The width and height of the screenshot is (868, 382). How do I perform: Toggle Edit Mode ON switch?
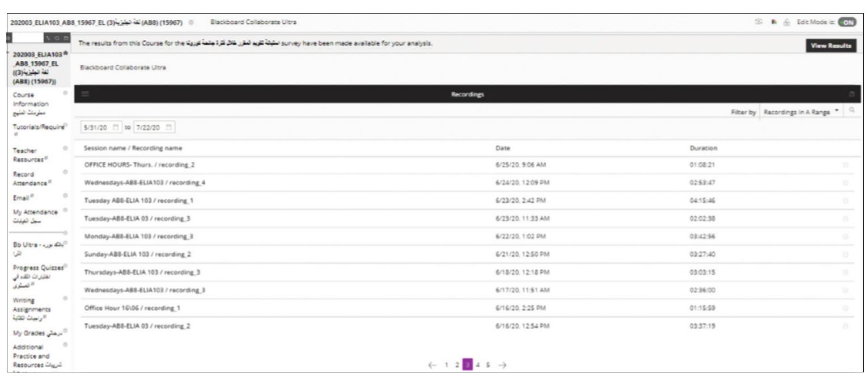pyautogui.click(x=847, y=22)
